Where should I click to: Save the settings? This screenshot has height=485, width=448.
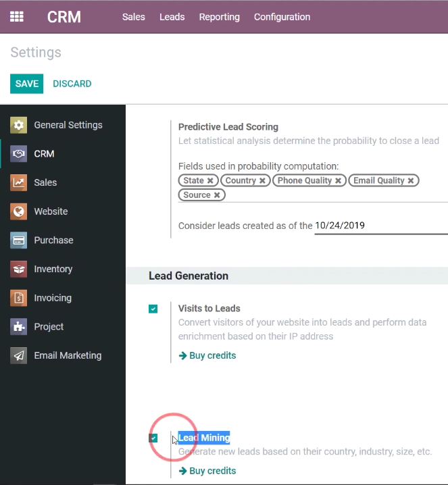click(x=26, y=84)
